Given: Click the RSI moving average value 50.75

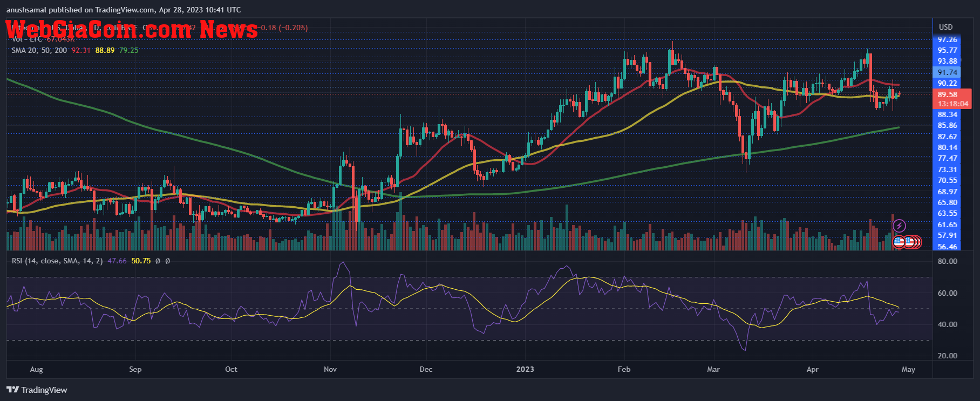Looking at the screenshot, I should [x=141, y=261].
